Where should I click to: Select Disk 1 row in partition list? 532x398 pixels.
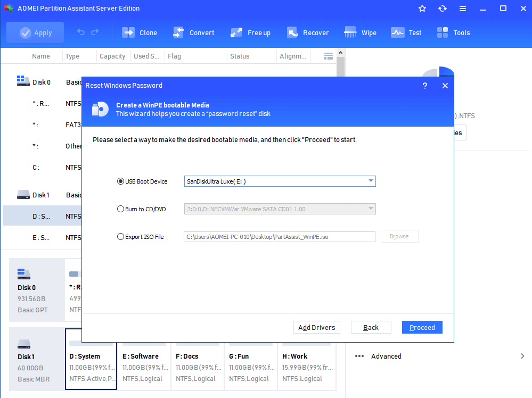(x=43, y=195)
